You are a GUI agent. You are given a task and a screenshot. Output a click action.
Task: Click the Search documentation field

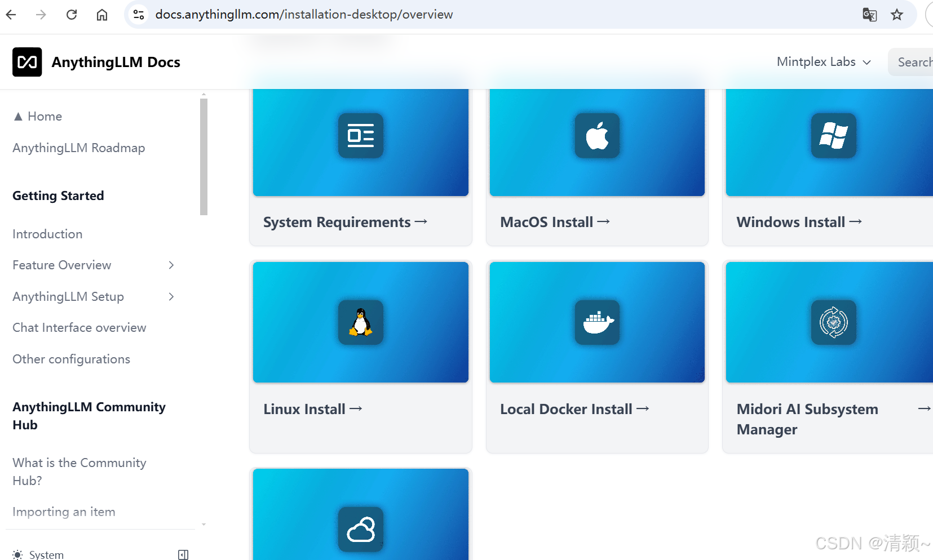pyautogui.click(x=910, y=62)
